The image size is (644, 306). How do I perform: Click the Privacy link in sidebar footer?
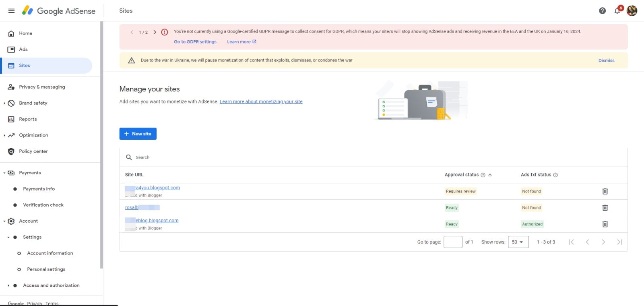pyautogui.click(x=35, y=304)
